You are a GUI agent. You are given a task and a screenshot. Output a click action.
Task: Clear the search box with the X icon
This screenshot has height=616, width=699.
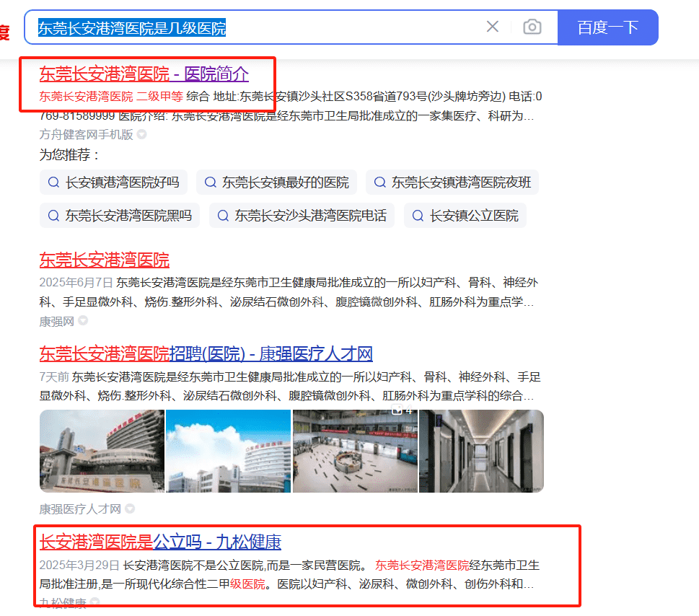(493, 27)
